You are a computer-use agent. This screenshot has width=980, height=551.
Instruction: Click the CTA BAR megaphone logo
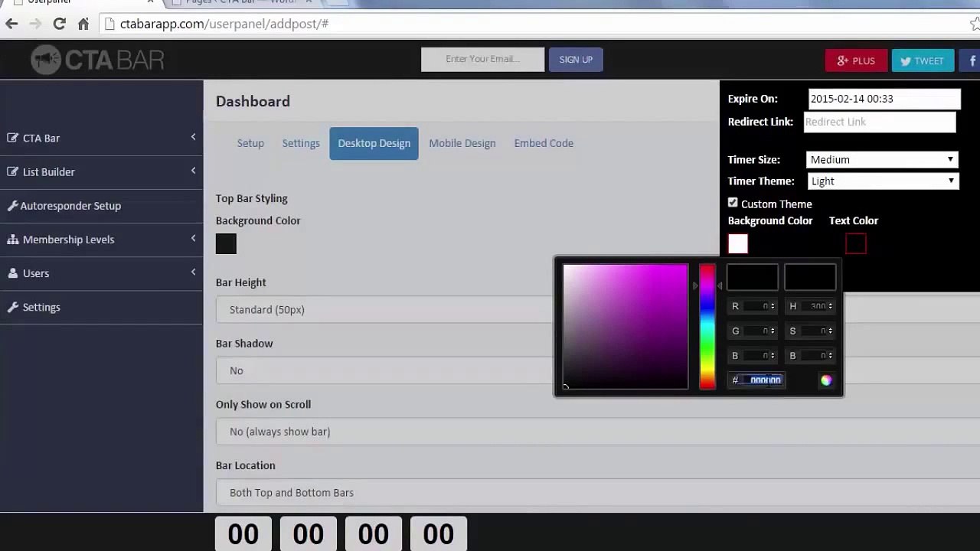pos(97,60)
